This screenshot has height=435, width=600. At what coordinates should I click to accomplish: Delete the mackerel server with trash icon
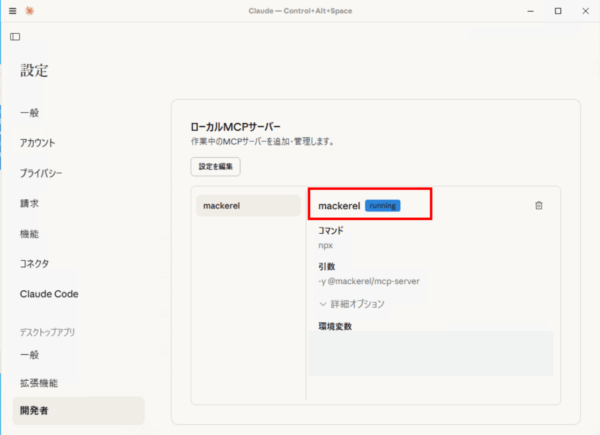point(539,205)
